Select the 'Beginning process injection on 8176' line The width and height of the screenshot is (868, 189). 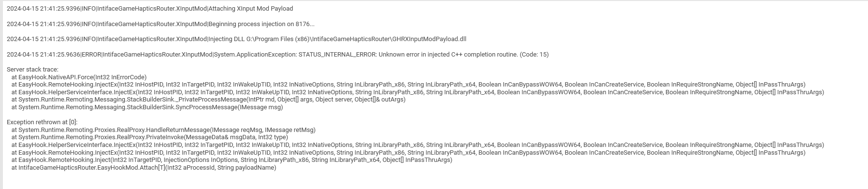tap(160, 24)
